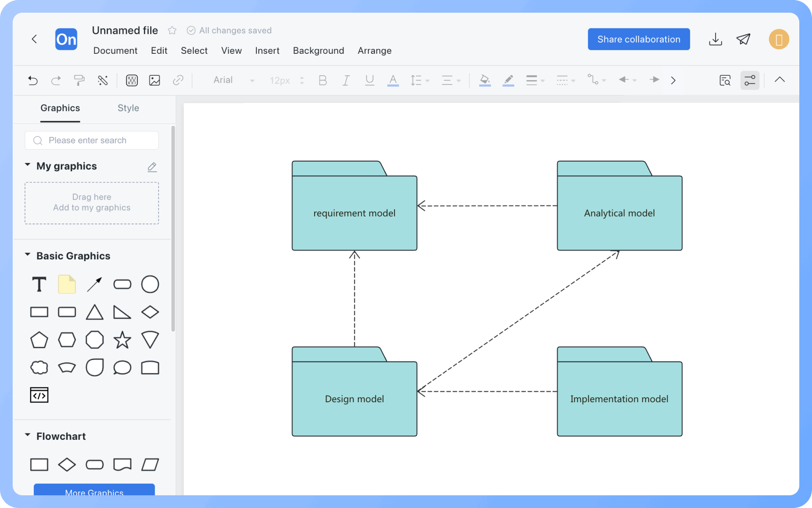Select the code block shape

[x=39, y=395]
